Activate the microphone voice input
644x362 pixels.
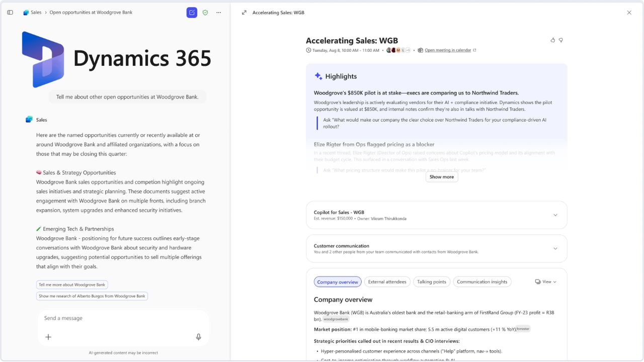pyautogui.click(x=199, y=337)
